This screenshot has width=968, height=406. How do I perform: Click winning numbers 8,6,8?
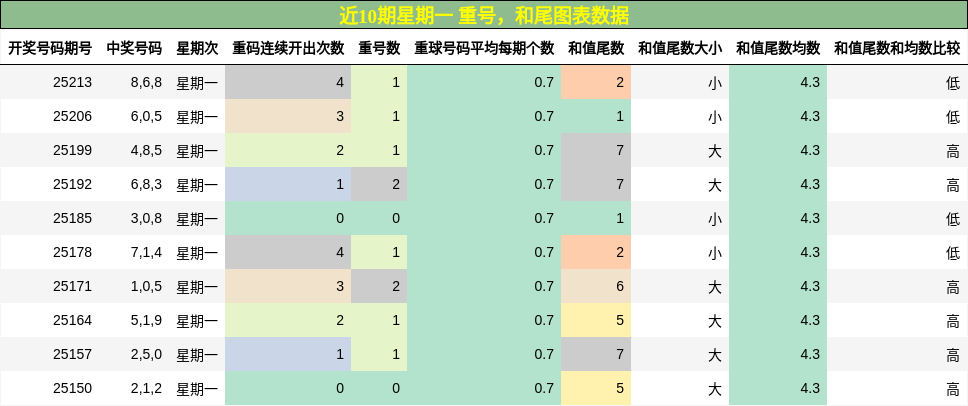pos(146,83)
